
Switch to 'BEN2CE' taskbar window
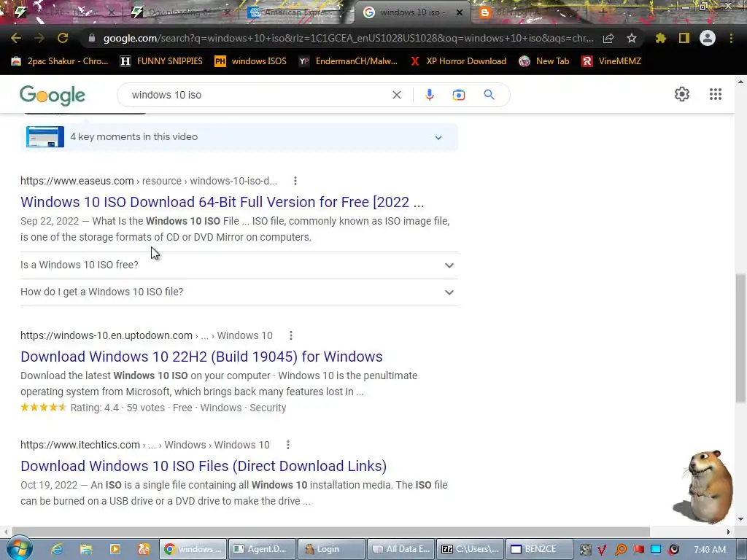coord(539,549)
